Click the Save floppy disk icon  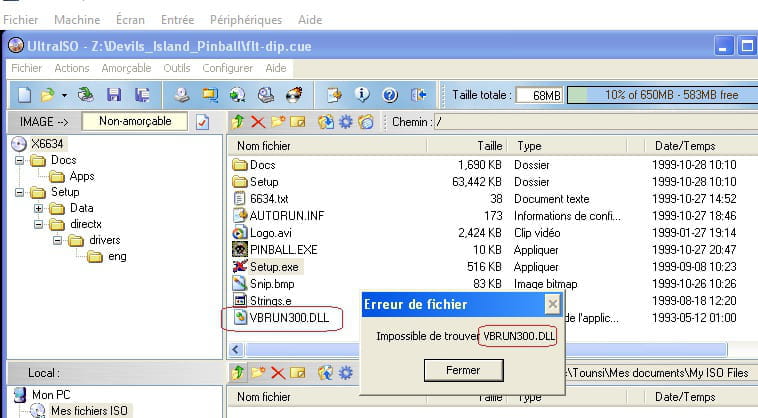[x=114, y=95]
